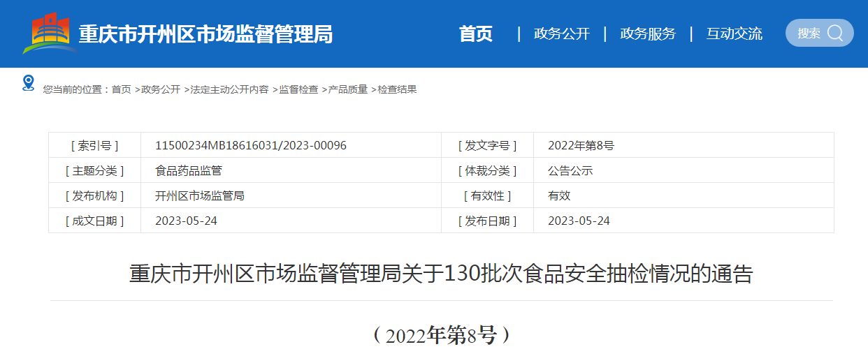Click the 体裁分类 label cell
868x363 pixels.
tap(488, 170)
